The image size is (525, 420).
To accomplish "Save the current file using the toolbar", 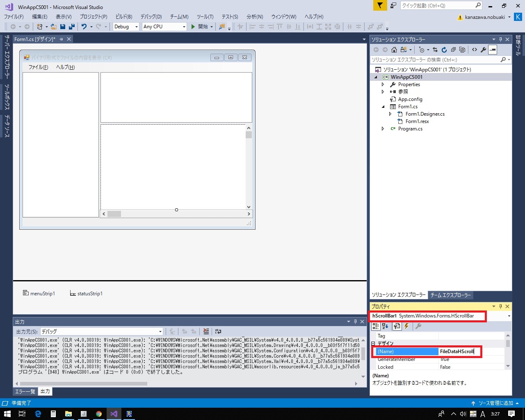I will coord(63,27).
